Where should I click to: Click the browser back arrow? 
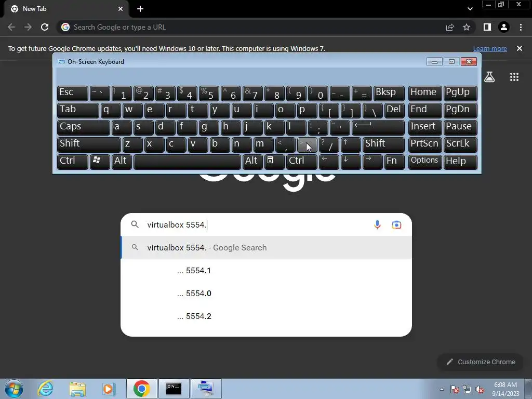tap(11, 27)
